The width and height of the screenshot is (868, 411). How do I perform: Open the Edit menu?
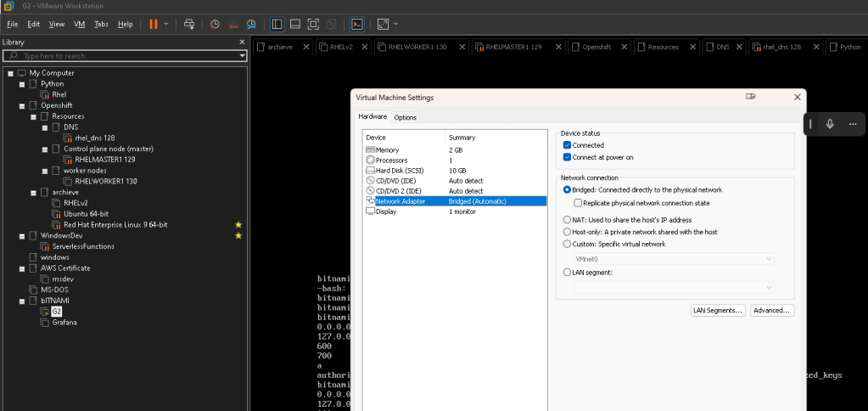tap(34, 25)
